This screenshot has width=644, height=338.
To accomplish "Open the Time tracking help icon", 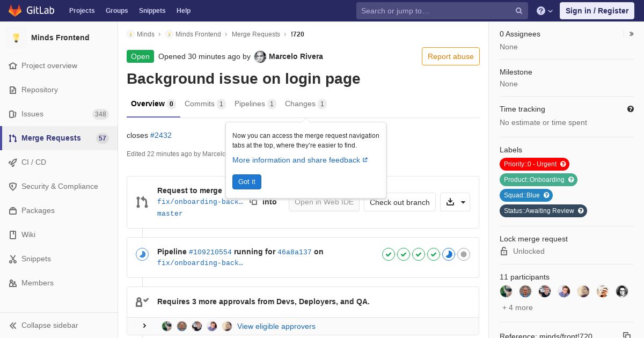I will click(631, 109).
